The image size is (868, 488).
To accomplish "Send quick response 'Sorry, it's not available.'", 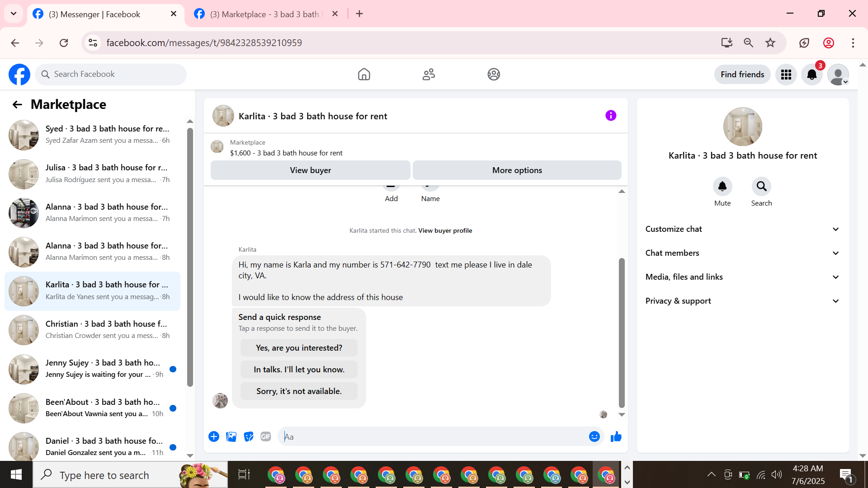I will click(299, 391).
